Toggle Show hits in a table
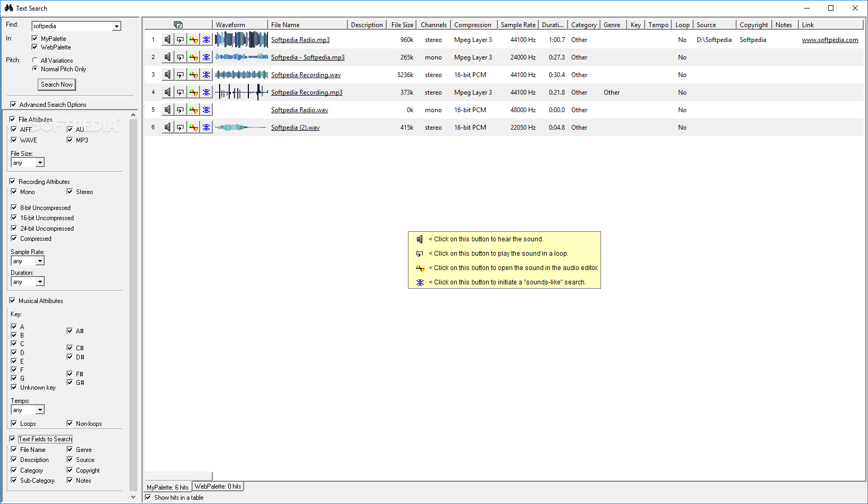The image size is (868, 504). pos(148,497)
